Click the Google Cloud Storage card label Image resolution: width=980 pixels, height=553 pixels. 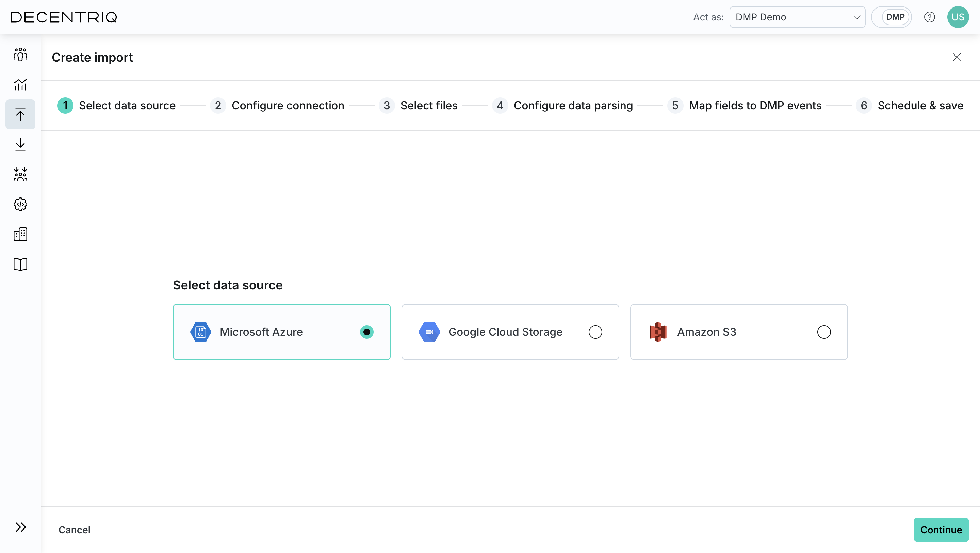[505, 332]
